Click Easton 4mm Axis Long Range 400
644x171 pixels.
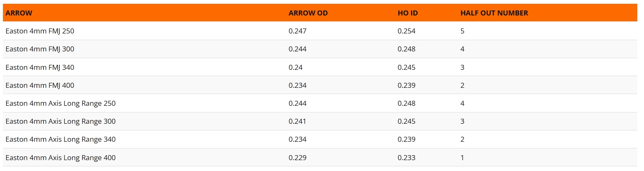click(60, 158)
